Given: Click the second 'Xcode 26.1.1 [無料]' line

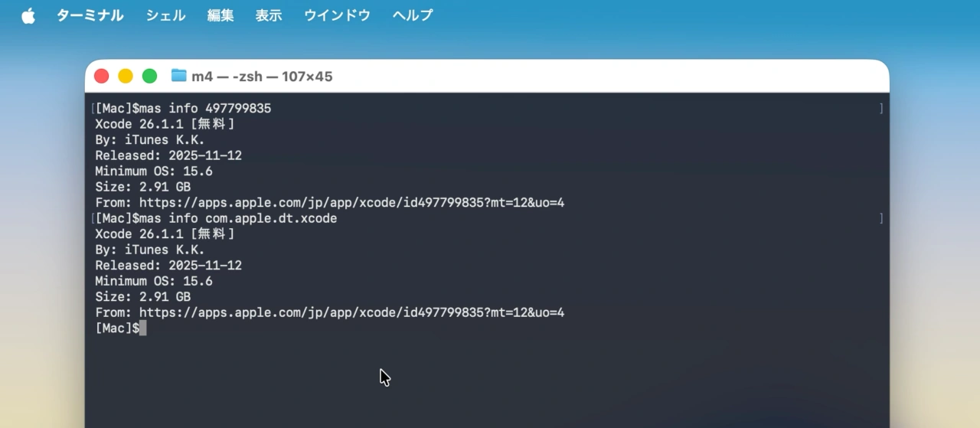Looking at the screenshot, I should pyautogui.click(x=165, y=234).
